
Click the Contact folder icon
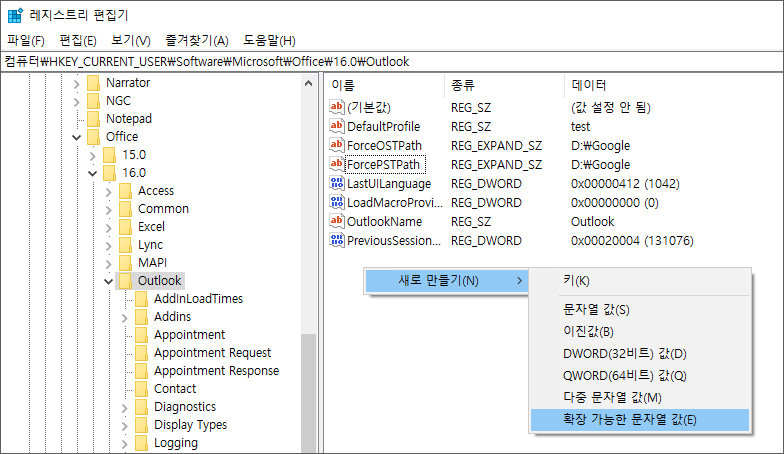click(142, 389)
